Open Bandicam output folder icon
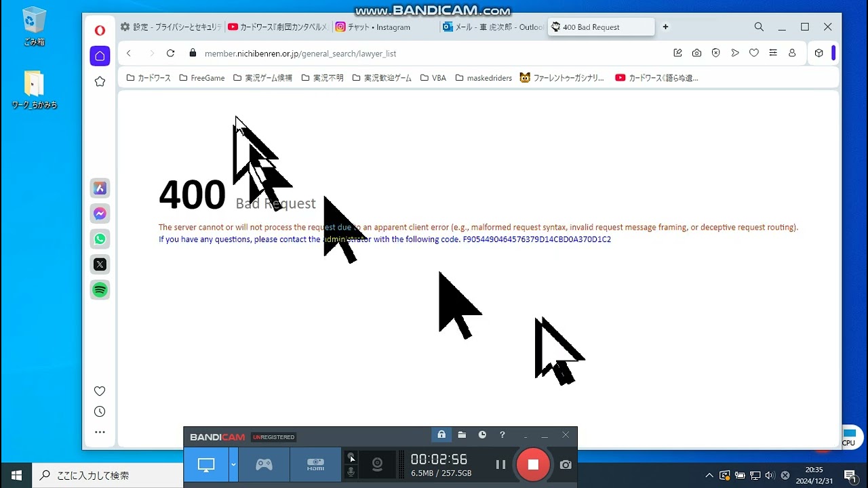Screen dimensions: 868x488 (x=462, y=435)
